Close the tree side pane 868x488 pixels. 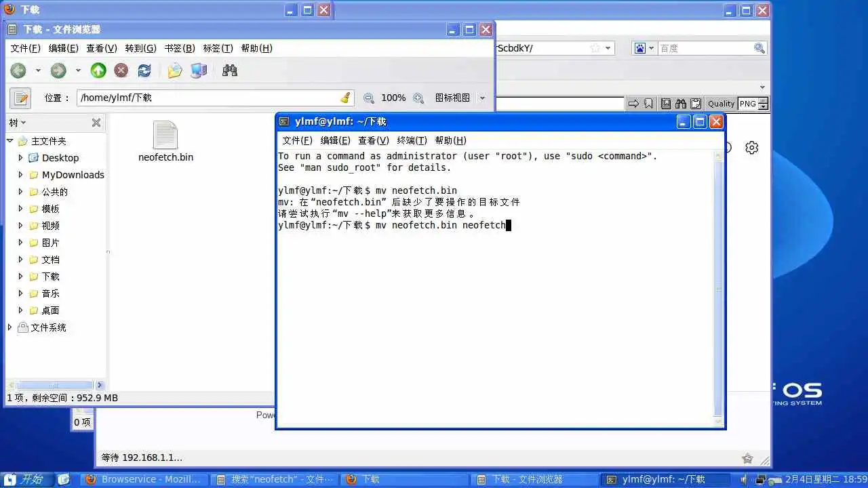pos(96,123)
